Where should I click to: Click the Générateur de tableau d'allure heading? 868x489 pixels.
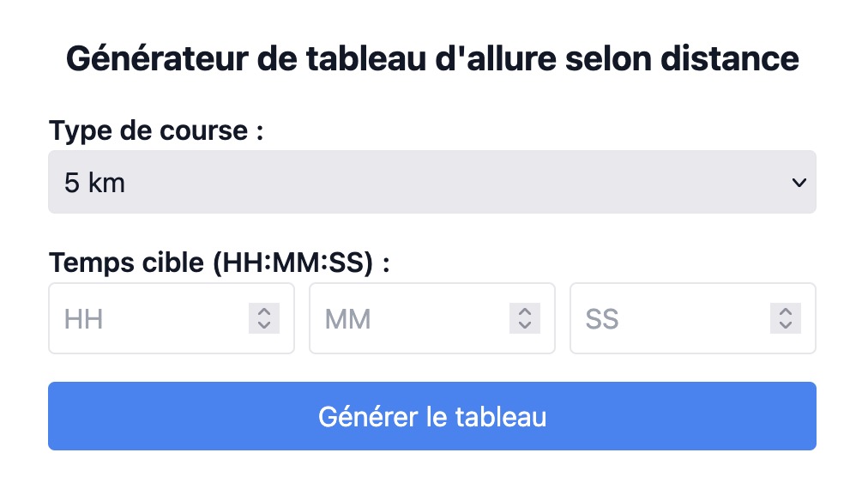tap(432, 58)
